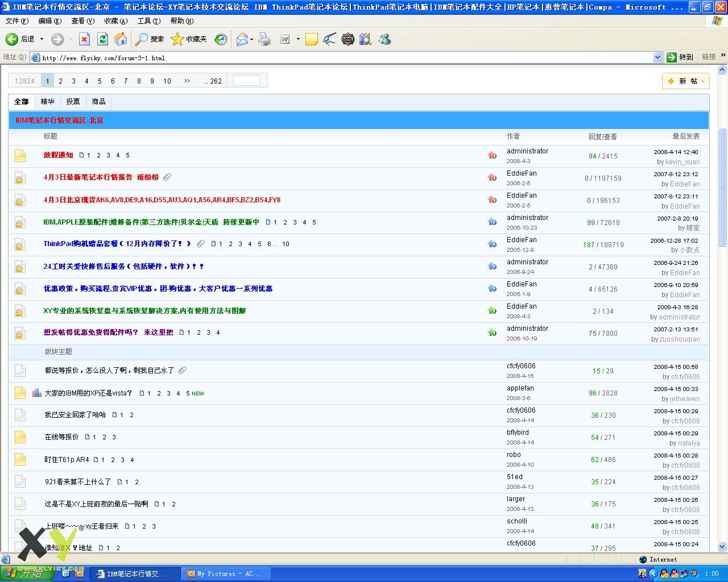Switch to the 精华 tab

47,102
